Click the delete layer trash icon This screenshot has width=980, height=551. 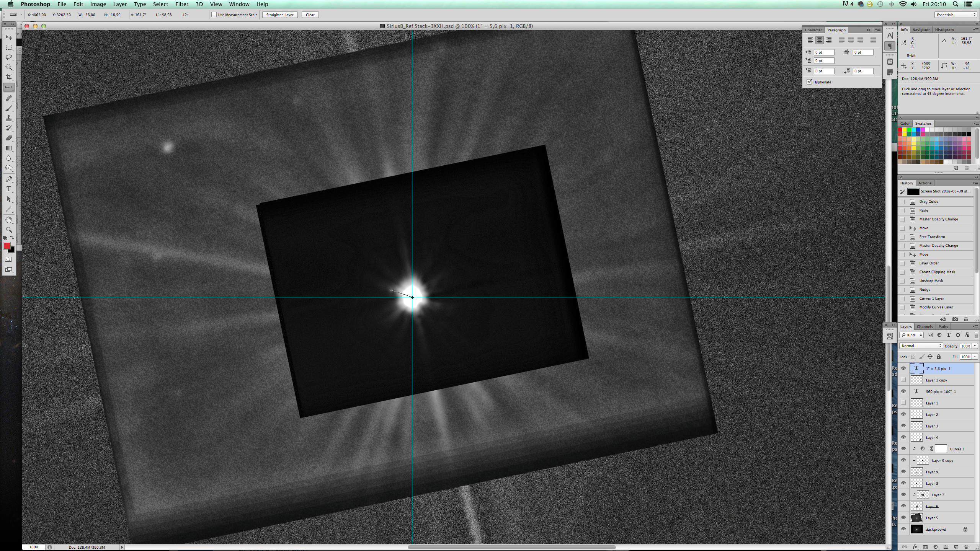point(966,547)
